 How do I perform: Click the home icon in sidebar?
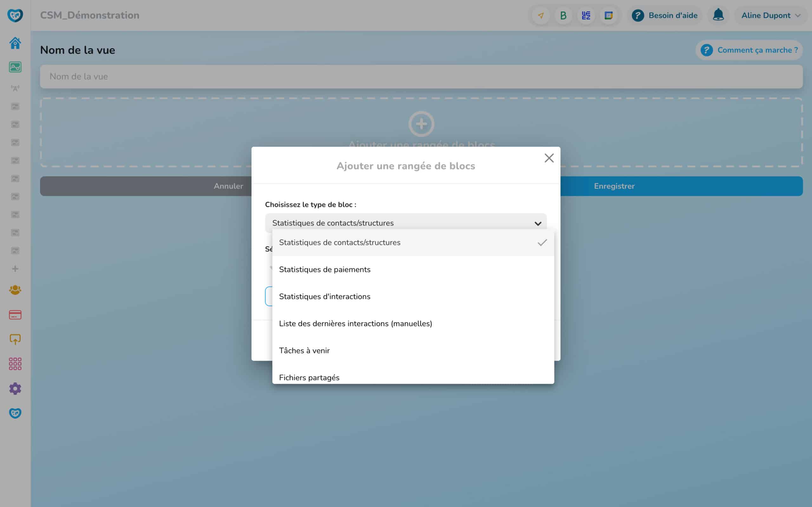coord(15,43)
